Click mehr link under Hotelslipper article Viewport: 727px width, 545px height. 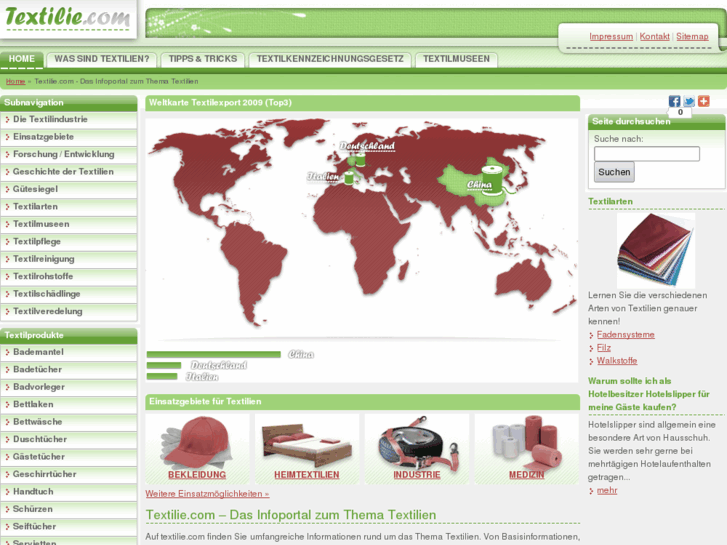(x=607, y=490)
